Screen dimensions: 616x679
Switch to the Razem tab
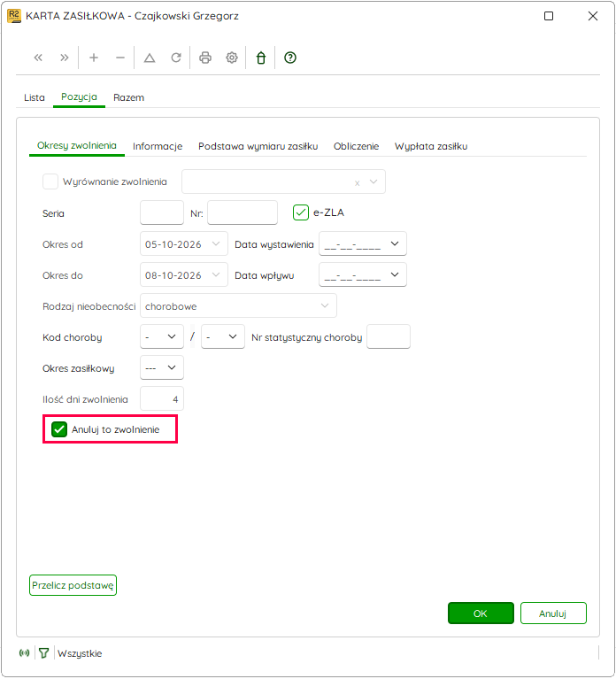(x=128, y=97)
